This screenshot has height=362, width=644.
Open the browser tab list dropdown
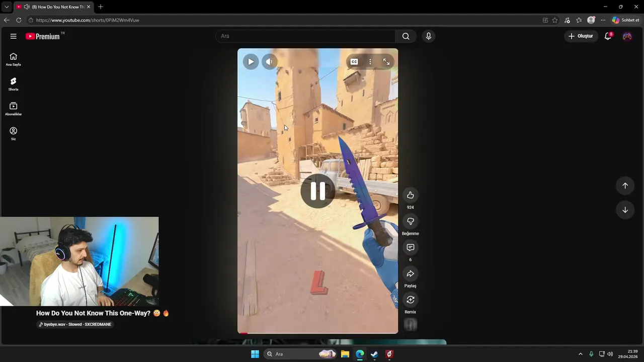(7, 7)
